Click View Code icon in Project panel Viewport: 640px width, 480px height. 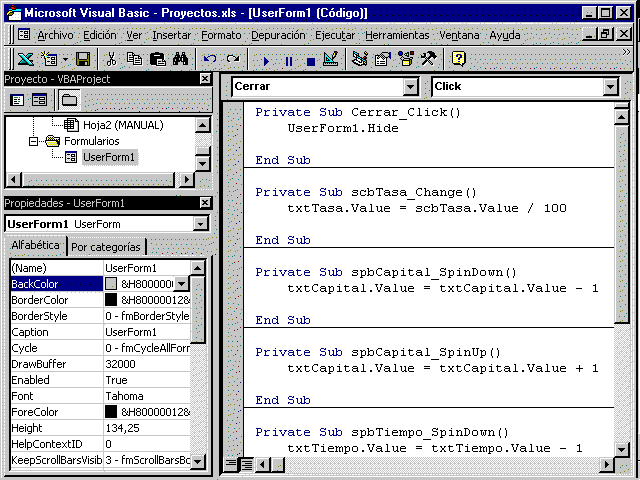17,100
